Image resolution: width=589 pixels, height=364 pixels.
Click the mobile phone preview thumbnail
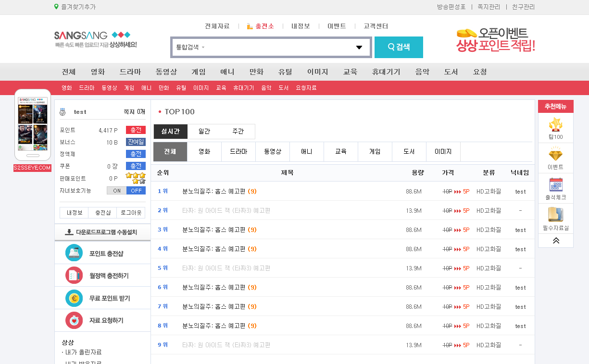33,125
